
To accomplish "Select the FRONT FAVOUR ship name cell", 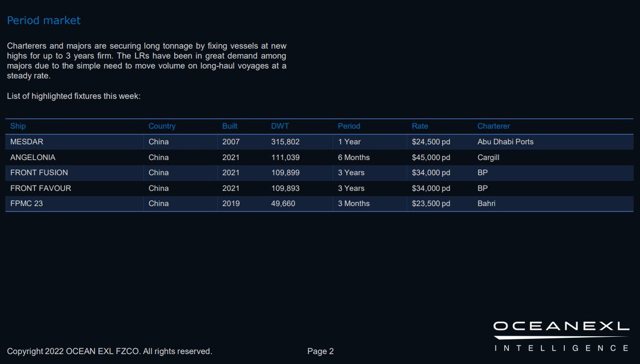I will click(x=41, y=188).
